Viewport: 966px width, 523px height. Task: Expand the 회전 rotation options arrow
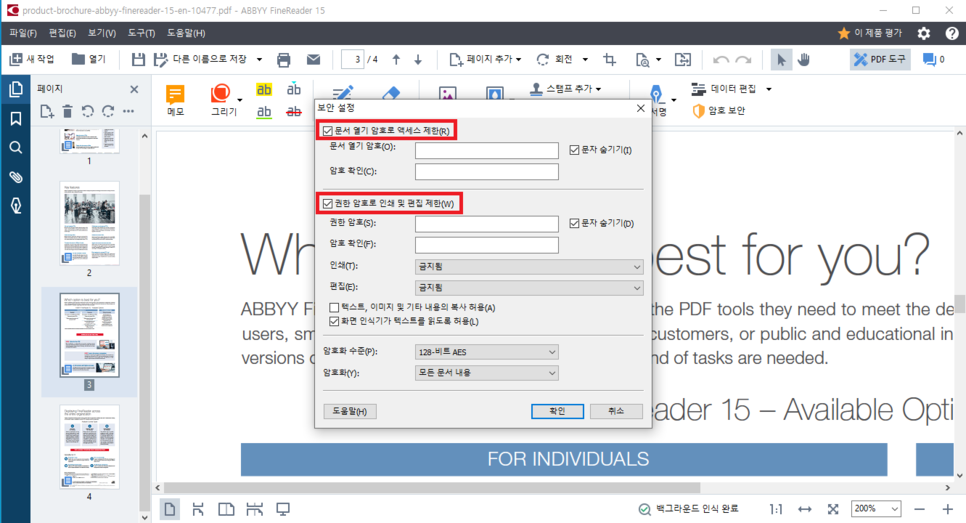[x=585, y=60]
